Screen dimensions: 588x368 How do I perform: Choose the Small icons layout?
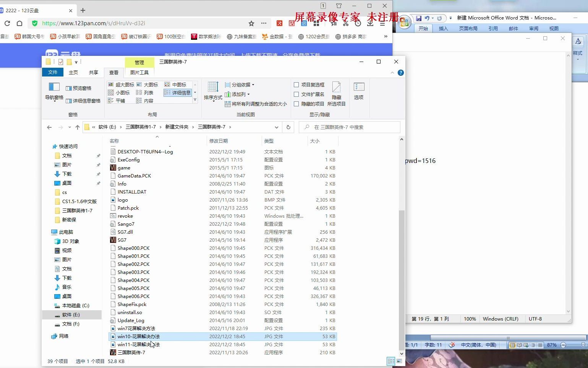[119, 93]
